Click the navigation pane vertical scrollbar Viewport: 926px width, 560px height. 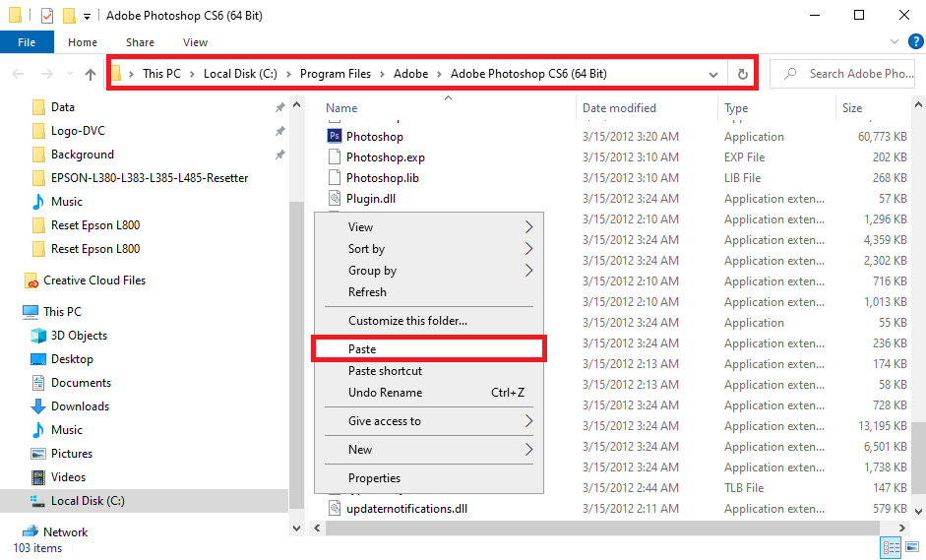click(296, 354)
